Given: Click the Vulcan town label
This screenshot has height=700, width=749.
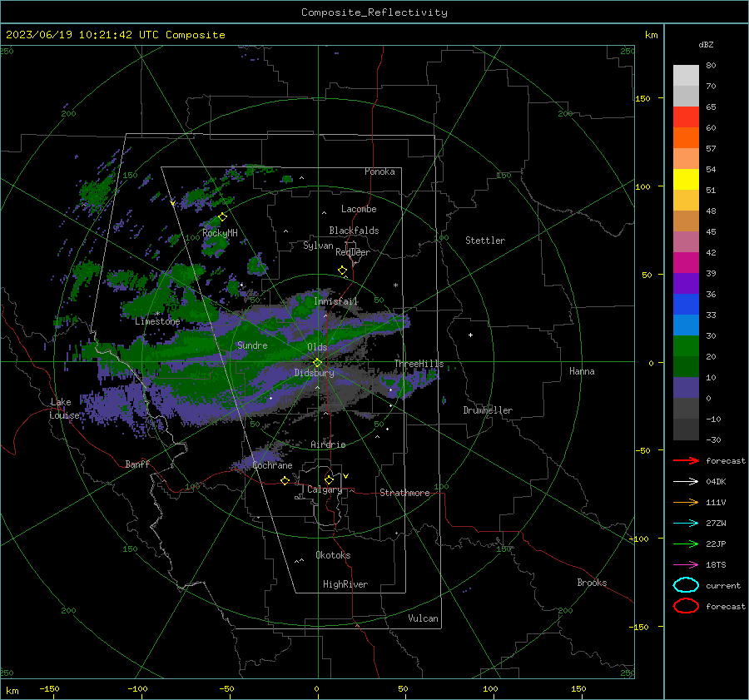Looking at the screenshot, I should [x=424, y=618].
